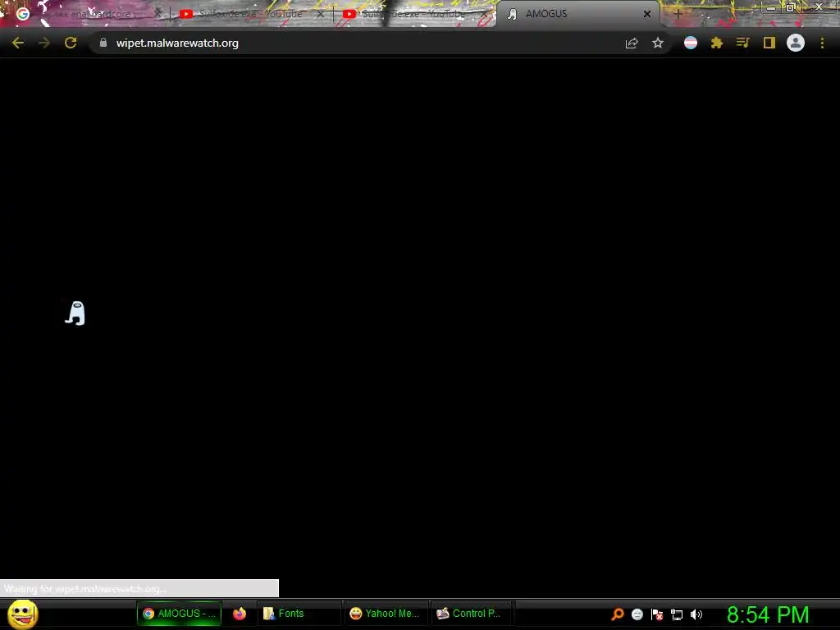
Task: Open the striped flag extension icon
Action: click(x=691, y=43)
